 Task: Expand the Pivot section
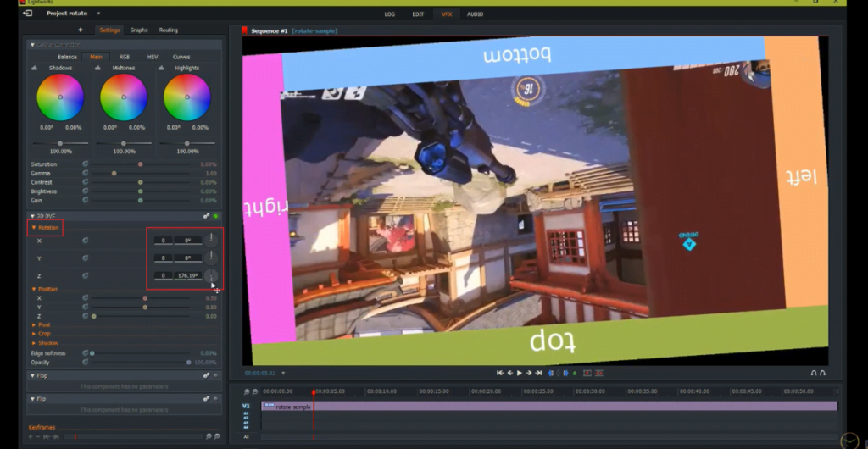tap(34, 325)
